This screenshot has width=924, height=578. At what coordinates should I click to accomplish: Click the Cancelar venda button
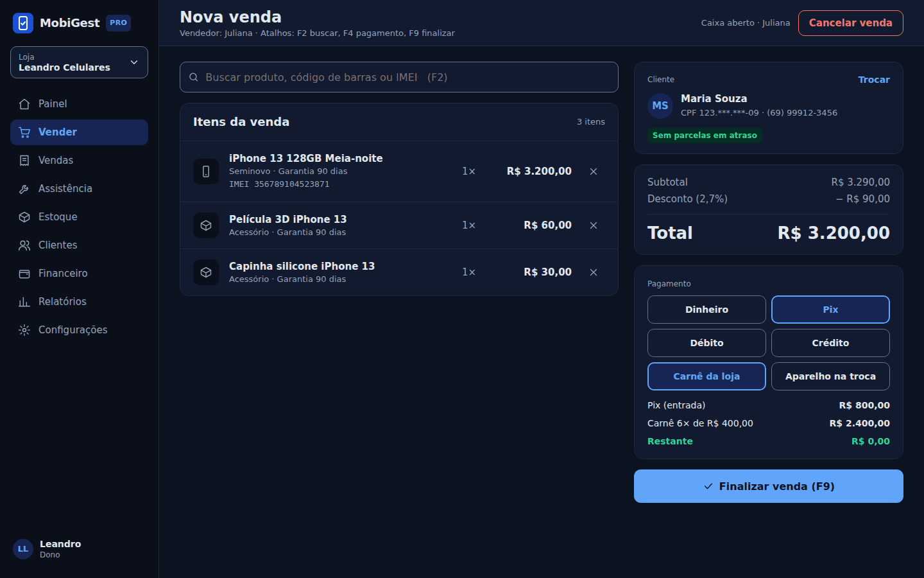(x=851, y=23)
